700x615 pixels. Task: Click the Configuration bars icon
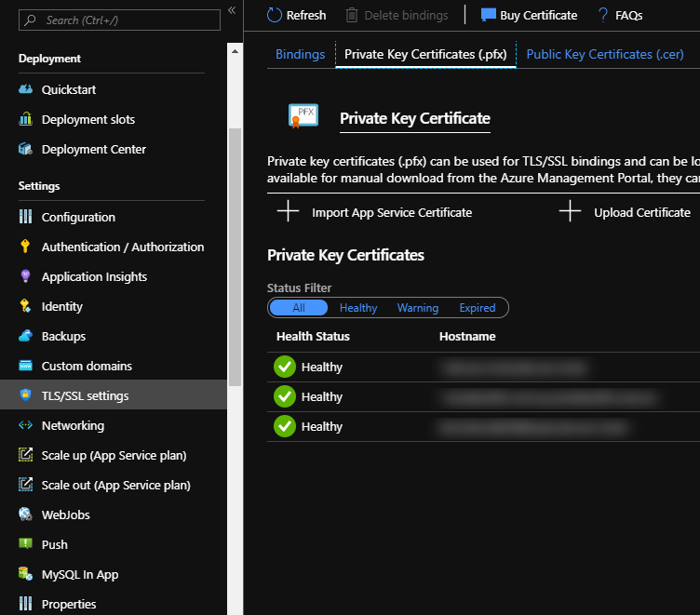[25, 217]
